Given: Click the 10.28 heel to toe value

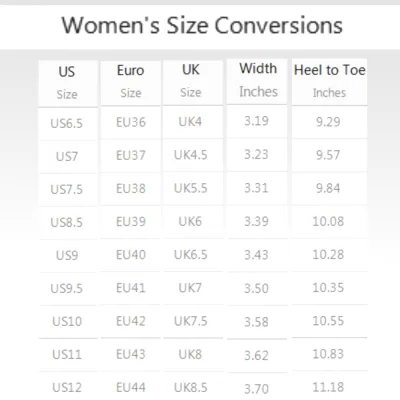Looking at the screenshot, I should pos(328,255).
